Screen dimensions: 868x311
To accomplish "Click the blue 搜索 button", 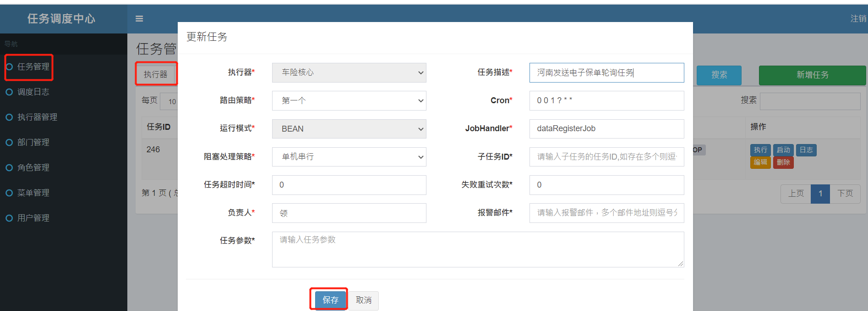I will [x=719, y=75].
